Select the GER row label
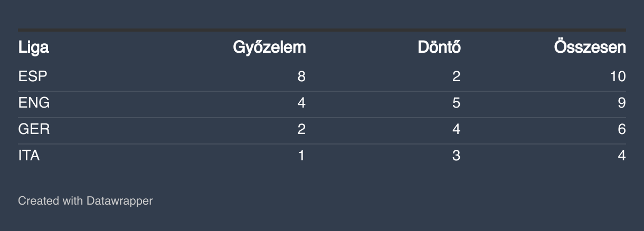The width and height of the screenshot is (644, 231). tap(34, 129)
